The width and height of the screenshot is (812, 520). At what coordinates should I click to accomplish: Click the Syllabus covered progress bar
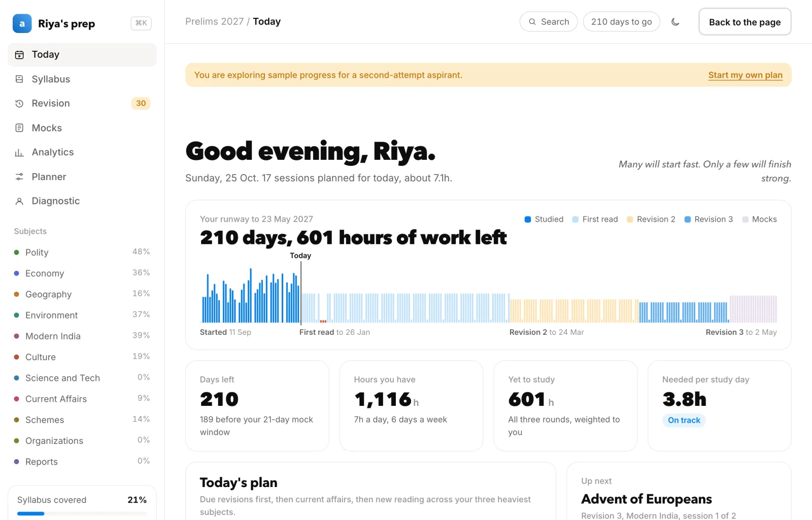pos(82,513)
